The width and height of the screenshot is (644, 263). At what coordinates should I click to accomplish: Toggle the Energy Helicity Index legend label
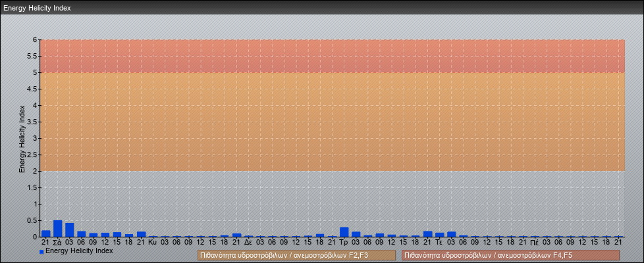(x=79, y=251)
